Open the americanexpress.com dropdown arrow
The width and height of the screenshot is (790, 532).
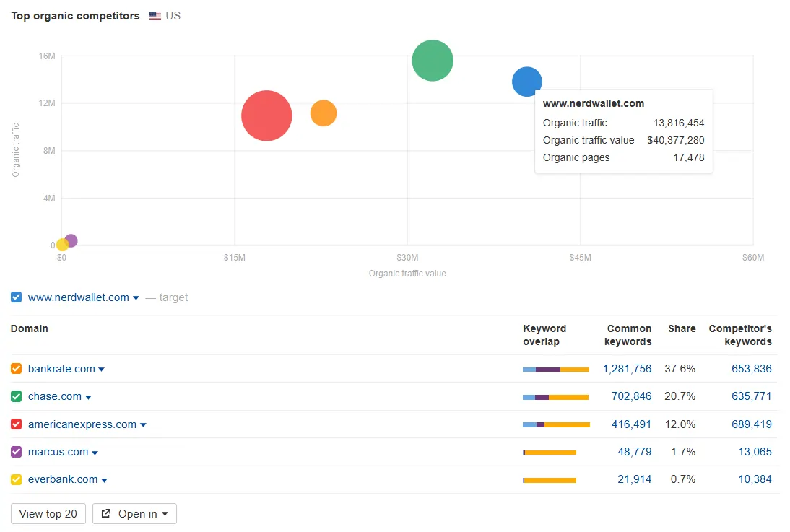coord(143,425)
